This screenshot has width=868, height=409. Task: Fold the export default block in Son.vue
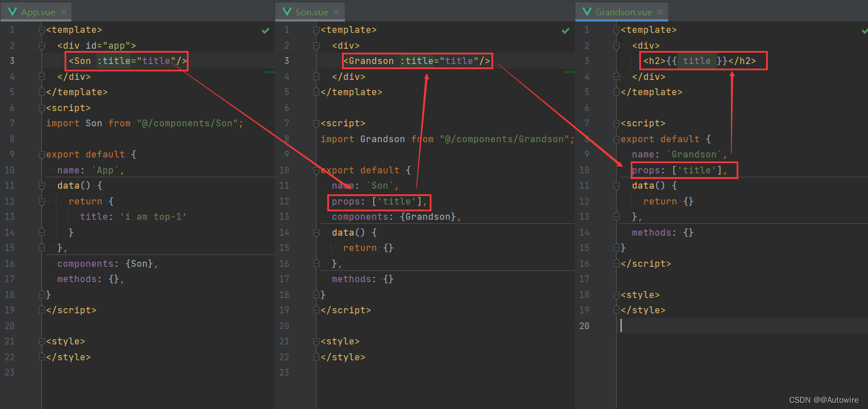316,170
